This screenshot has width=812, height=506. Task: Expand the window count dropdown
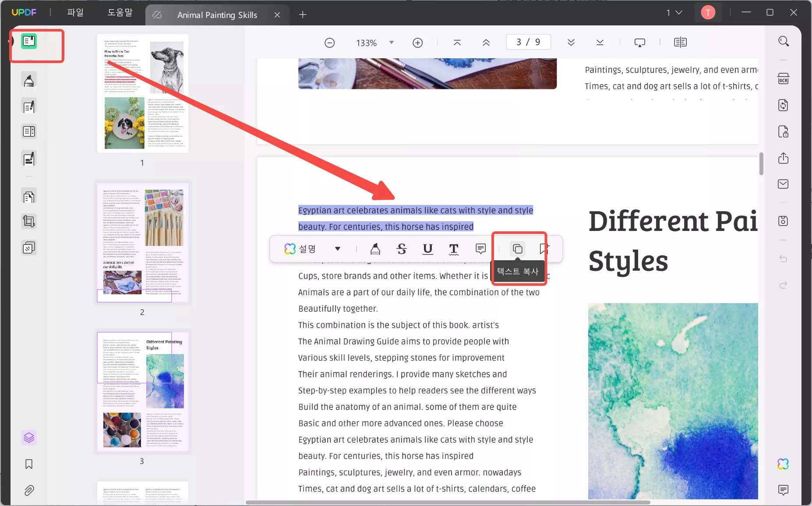(674, 13)
